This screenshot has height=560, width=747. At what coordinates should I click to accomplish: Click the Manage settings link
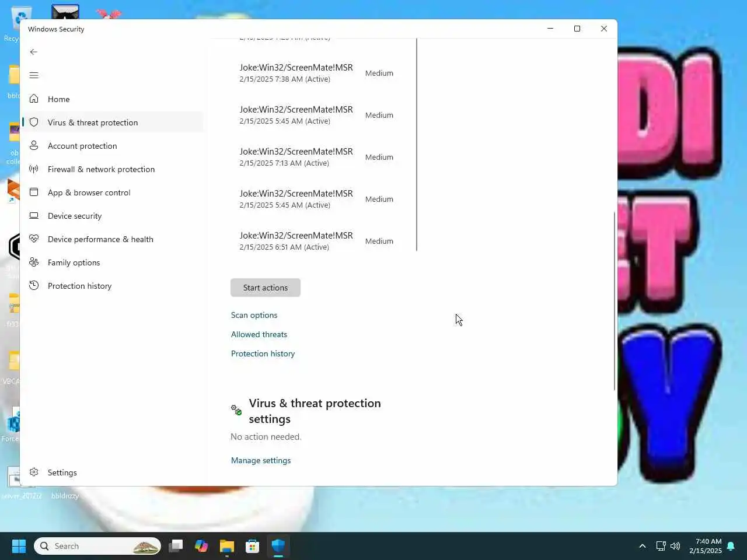pyautogui.click(x=261, y=460)
